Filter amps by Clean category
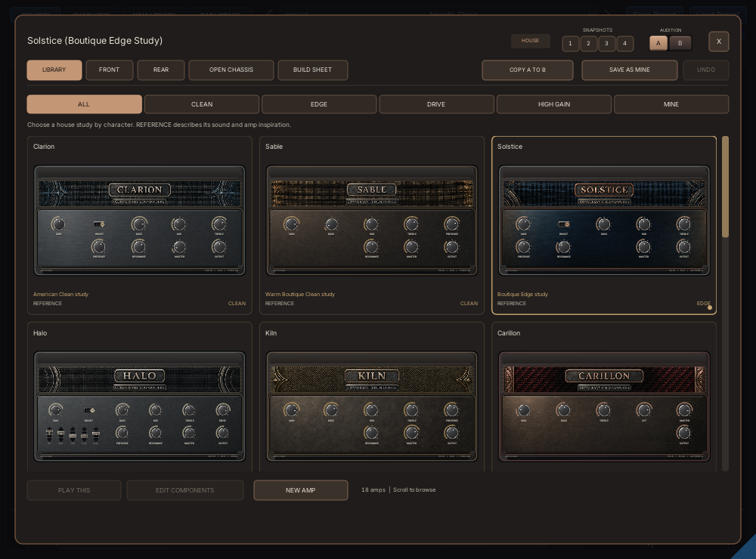756x559 pixels. click(x=202, y=104)
